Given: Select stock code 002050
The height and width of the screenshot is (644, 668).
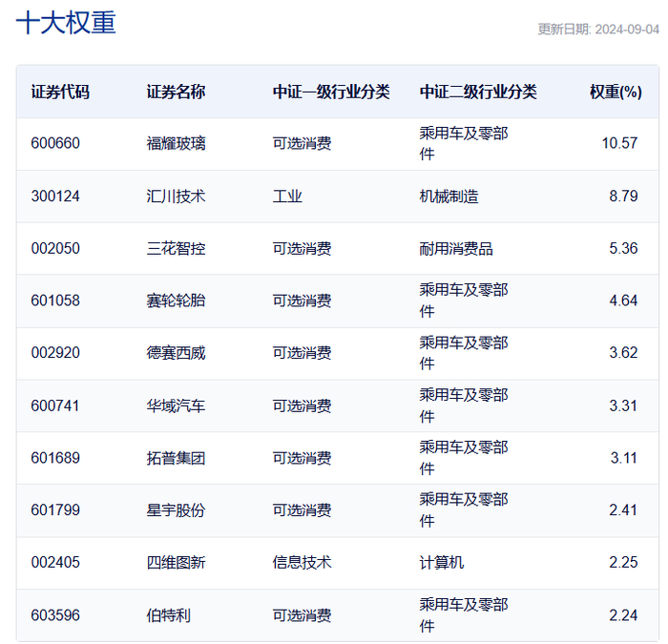Looking at the screenshot, I should 55,248.
